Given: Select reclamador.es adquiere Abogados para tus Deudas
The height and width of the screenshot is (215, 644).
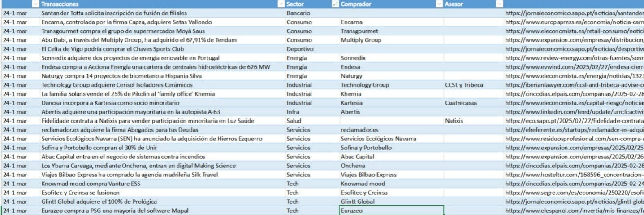Looking at the screenshot, I should coord(162,130).
